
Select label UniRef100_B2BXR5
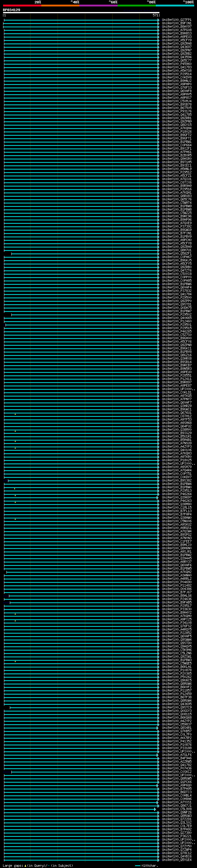[x=176, y=155]
